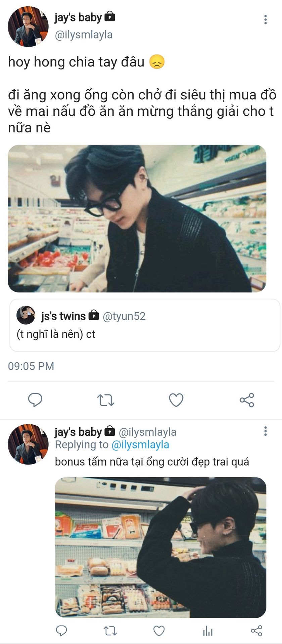Screen dimensions: 282x644
Task: Open supermarket photo with glasses
Action: coord(137,218)
